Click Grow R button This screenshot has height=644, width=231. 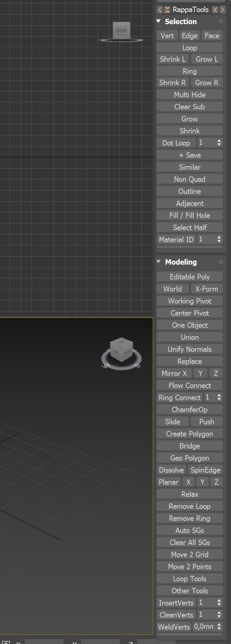pos(207,83)
